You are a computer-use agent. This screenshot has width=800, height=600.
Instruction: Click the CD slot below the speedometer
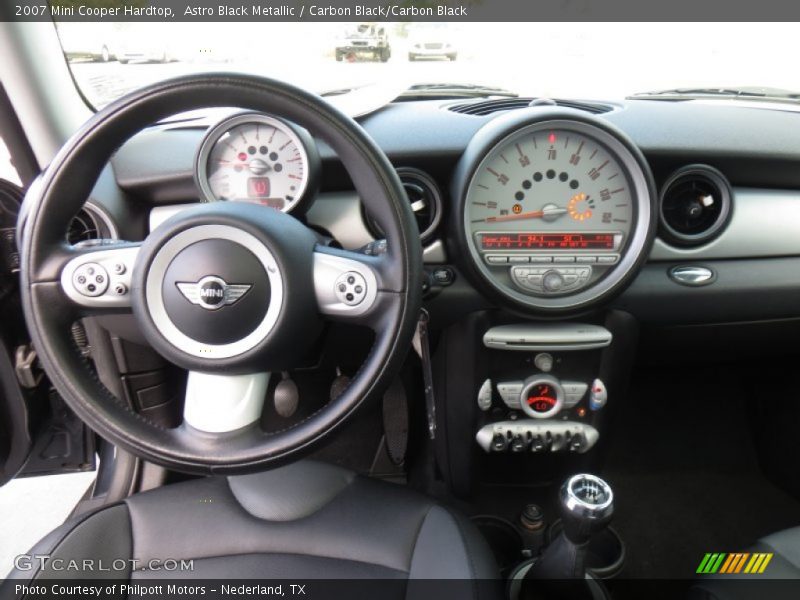(x=547, y=337)
